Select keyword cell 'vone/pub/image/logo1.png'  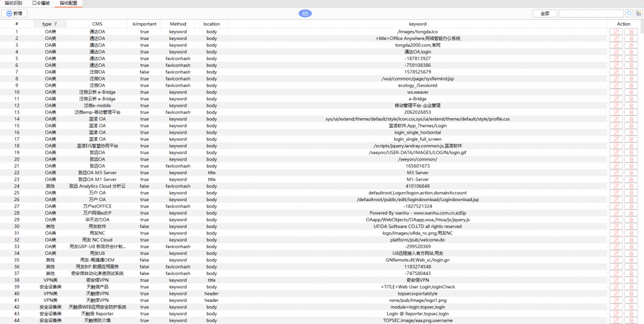[417, 300]
